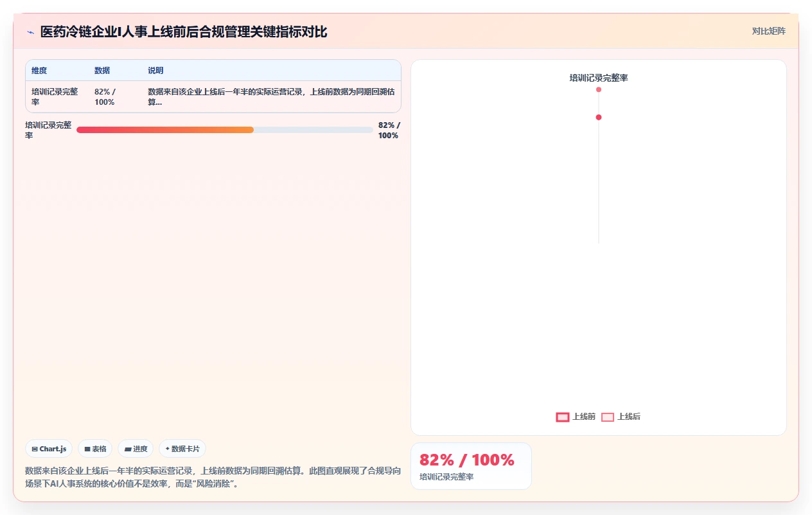
Task: Open the 82% / 100% data card
Action: coord(471,466)
